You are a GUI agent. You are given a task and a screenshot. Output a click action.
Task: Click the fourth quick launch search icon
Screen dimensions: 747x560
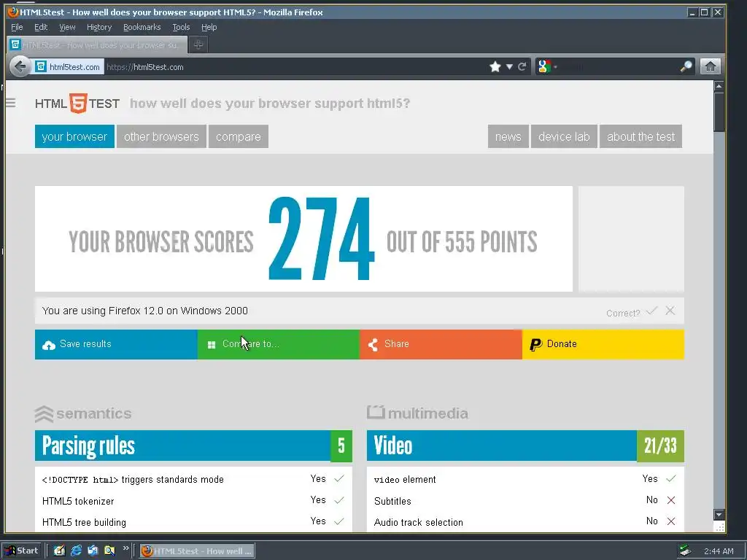click(x=109, y=551)
